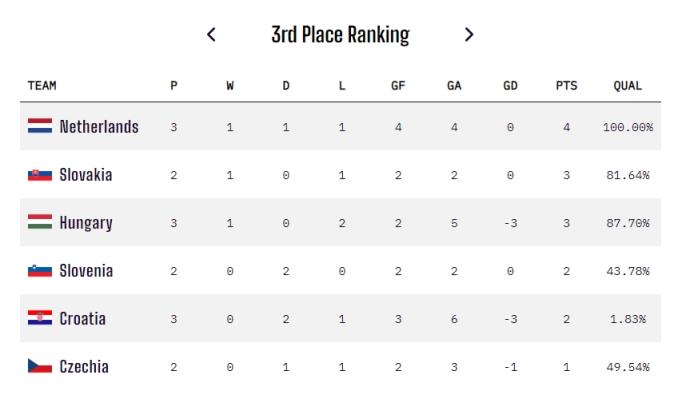Image resolution: width=674 pixels, height=403 pixels.
Task: Go to previous ranking with left chevron
Action: pos(211,34)
